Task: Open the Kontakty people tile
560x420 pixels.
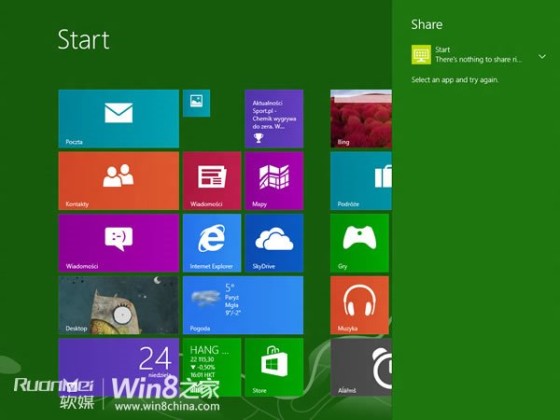Action: [119, 181]
